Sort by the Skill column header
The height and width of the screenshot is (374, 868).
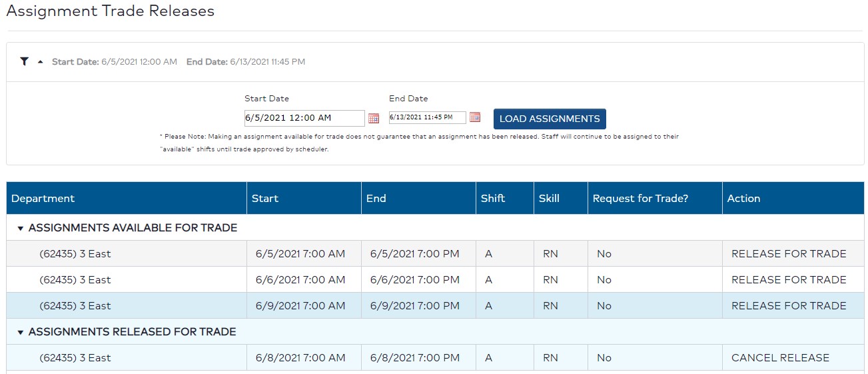[549, 199]
